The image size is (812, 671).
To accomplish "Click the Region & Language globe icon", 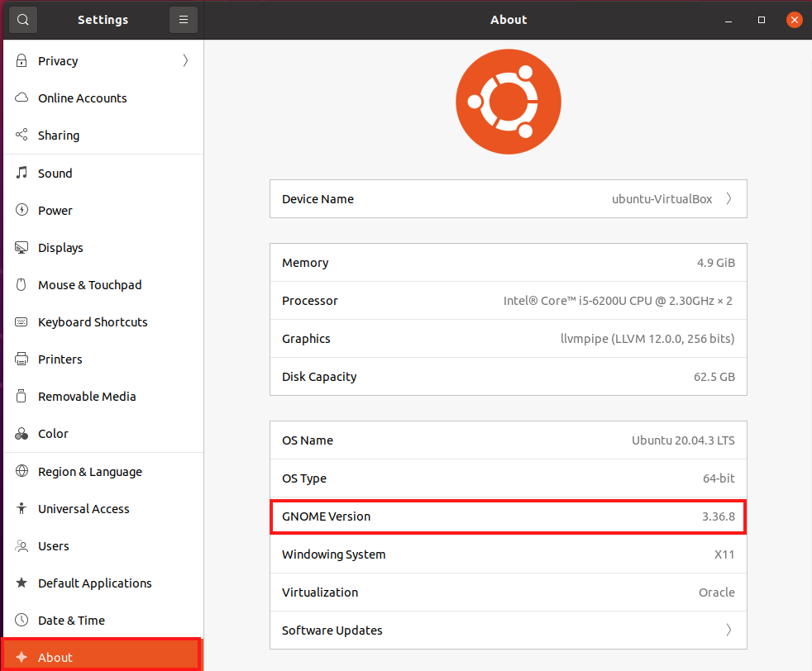I will click(21, 471).
